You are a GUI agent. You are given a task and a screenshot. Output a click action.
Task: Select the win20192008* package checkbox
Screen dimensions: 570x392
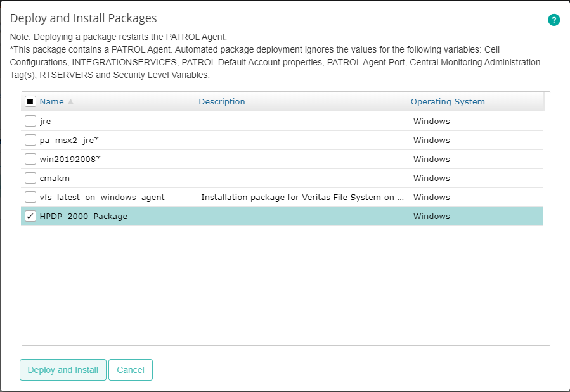pos(29,158)
